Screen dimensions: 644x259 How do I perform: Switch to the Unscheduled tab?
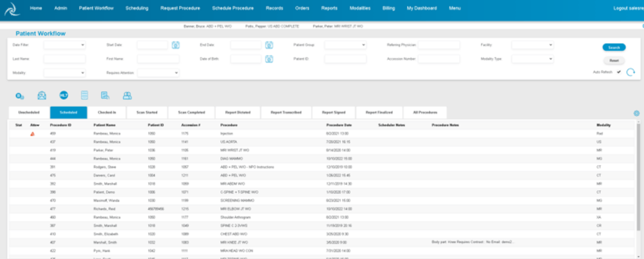click(x=29, y=113)
